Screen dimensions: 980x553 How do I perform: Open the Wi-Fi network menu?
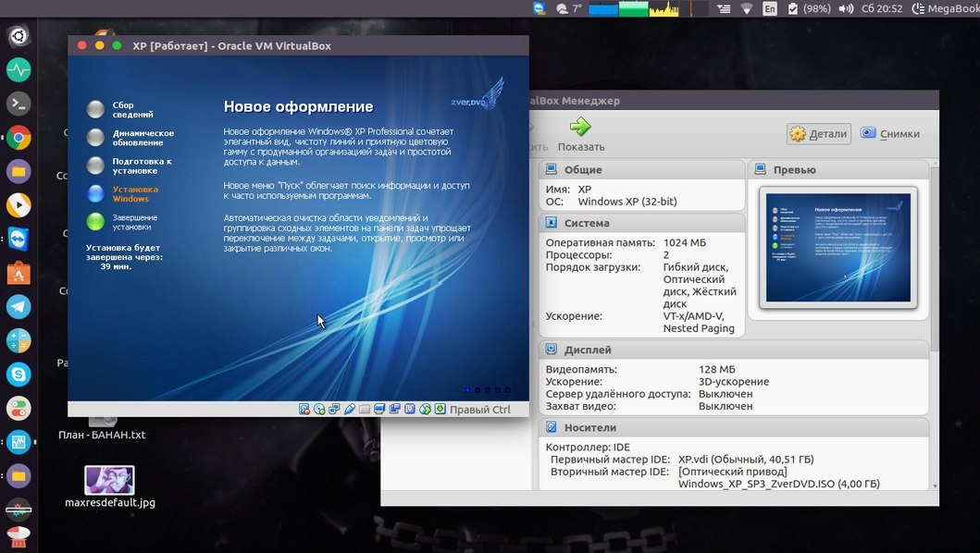point(746,8)
